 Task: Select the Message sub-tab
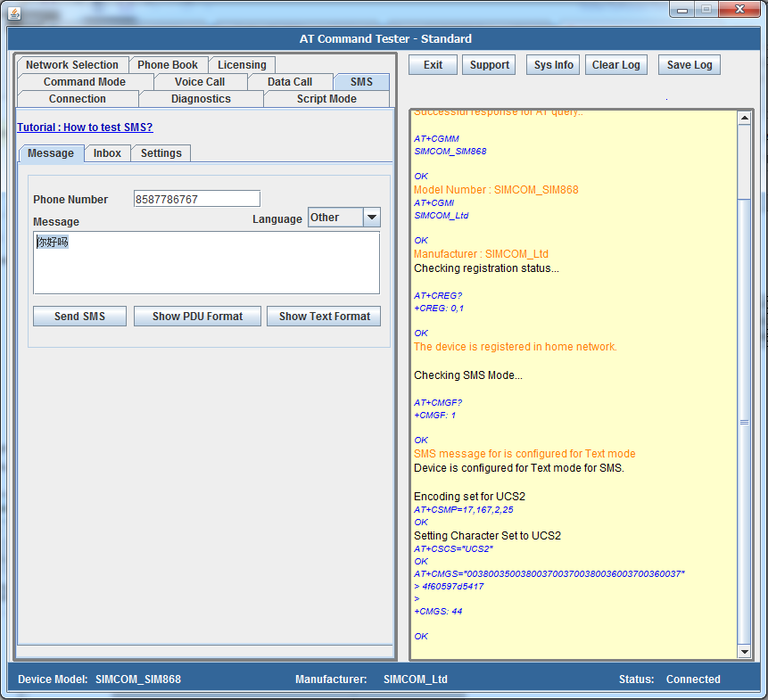click(x=51, y=153)
